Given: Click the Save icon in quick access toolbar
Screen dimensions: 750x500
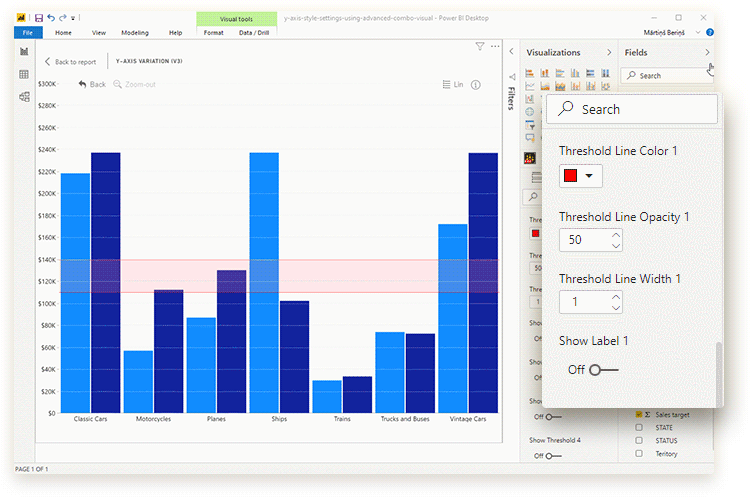Looking at the screenshot, I should (x=39, y=18).
